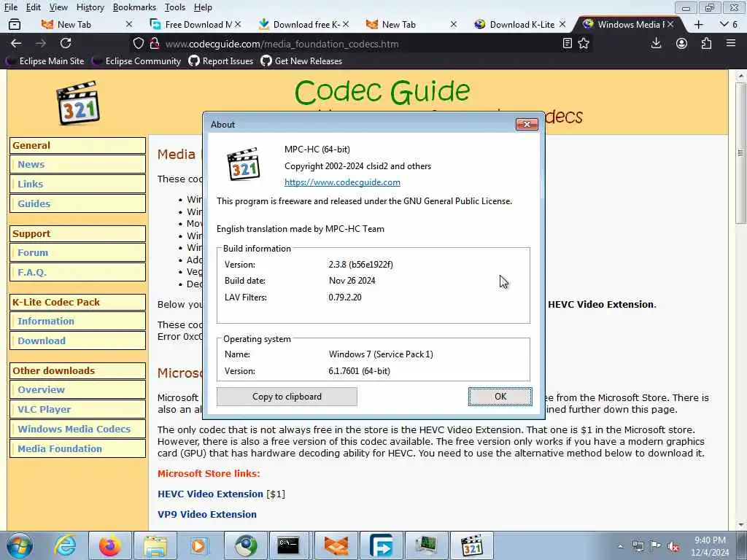Open the File menu

click(x=10, y=7)
